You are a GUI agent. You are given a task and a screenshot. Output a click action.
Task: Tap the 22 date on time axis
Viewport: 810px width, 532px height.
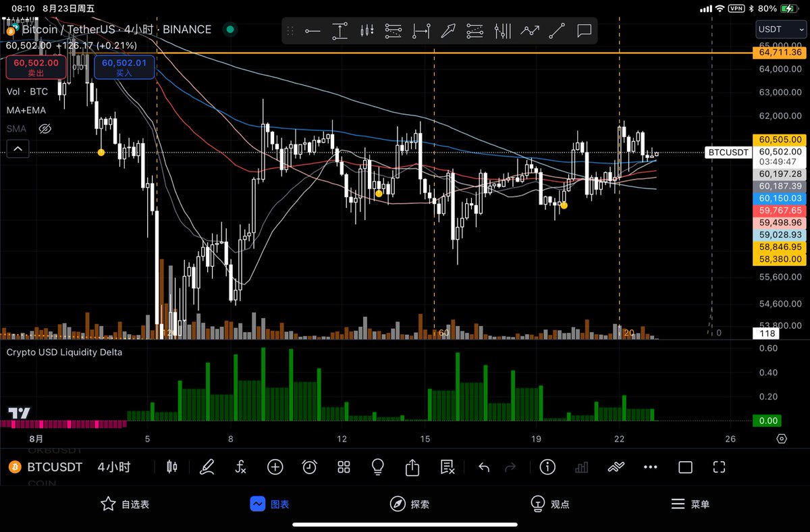point(619,438)
